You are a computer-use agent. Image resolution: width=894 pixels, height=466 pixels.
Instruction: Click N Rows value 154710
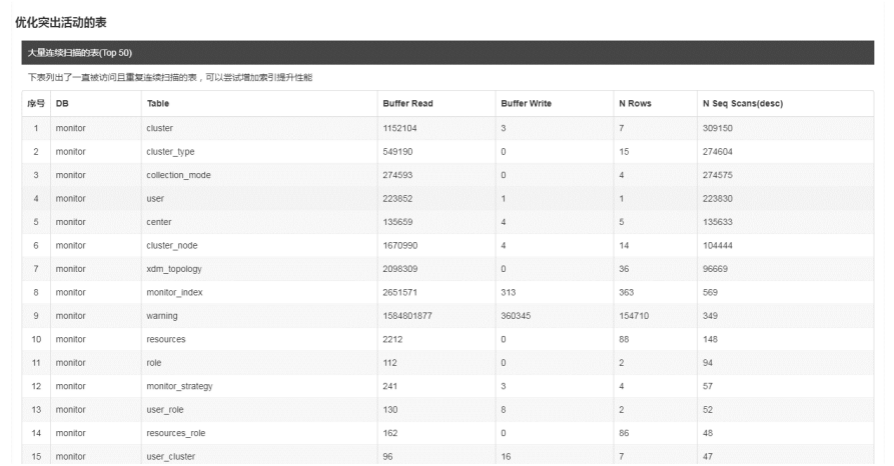click(633, 315)
